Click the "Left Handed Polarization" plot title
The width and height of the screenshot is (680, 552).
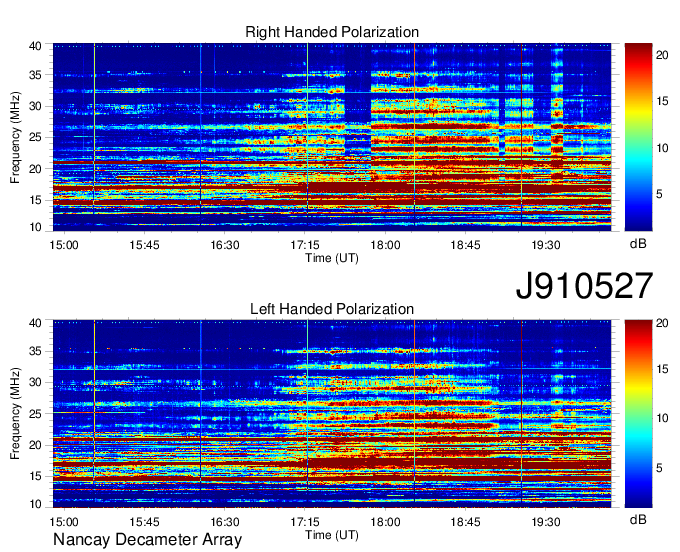pyautogui.click(x=332, y=309)
